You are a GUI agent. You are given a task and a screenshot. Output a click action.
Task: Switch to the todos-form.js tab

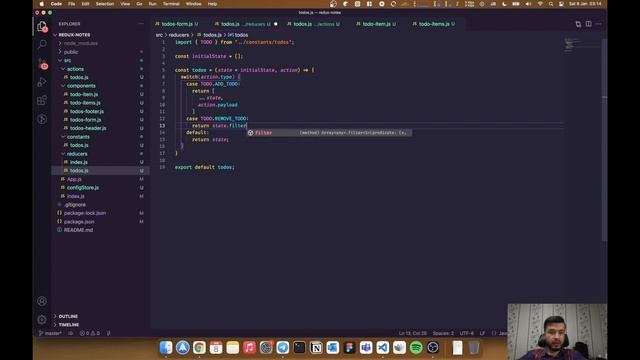[x=177, y=24]
